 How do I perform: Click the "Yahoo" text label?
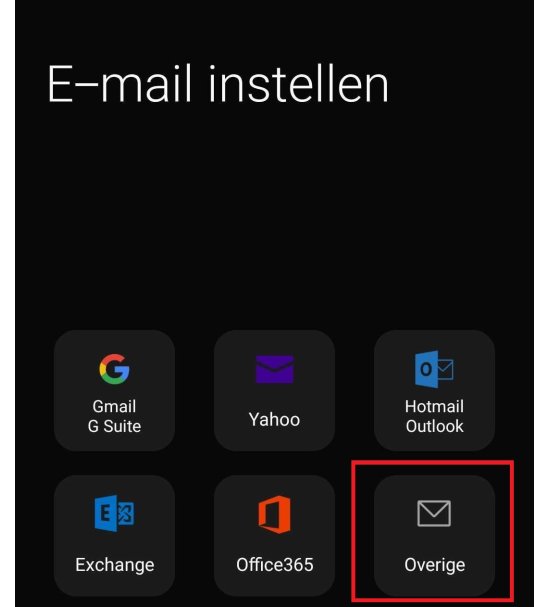pos(274,420)
